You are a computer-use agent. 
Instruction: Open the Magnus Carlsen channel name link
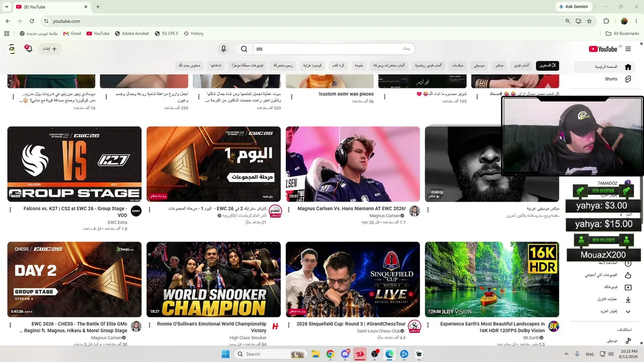(384, 216)
